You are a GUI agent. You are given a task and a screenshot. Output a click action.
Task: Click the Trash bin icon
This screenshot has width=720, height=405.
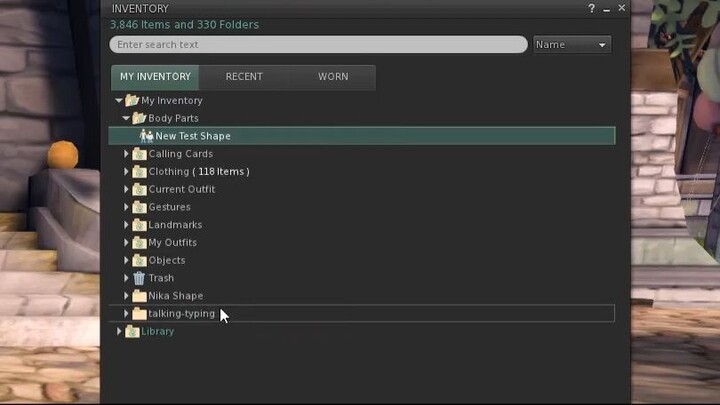tap(139, 278)
